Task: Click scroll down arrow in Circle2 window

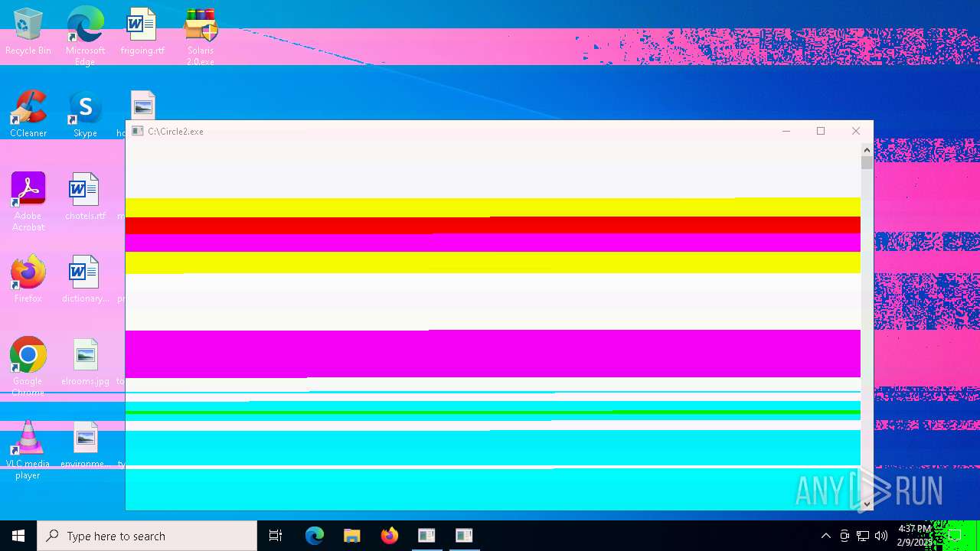Action: [x=867, y=504]
